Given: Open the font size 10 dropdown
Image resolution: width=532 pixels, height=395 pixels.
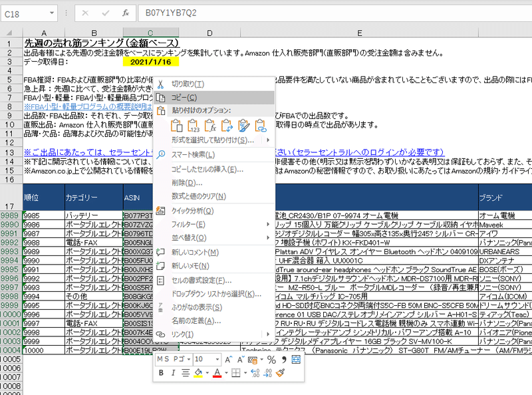Looking at the screenshot, I should coord(217,359).
